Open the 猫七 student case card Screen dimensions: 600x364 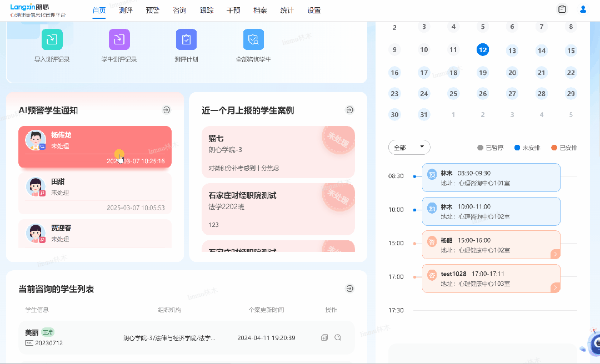point(278,152)
